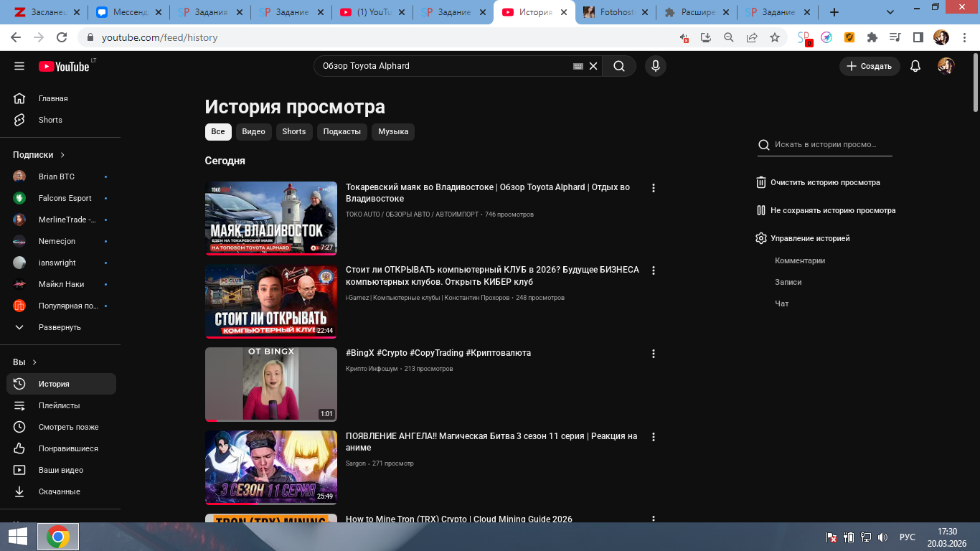Expand subscriptions list with Развернуть

click(x=61, y=327)
